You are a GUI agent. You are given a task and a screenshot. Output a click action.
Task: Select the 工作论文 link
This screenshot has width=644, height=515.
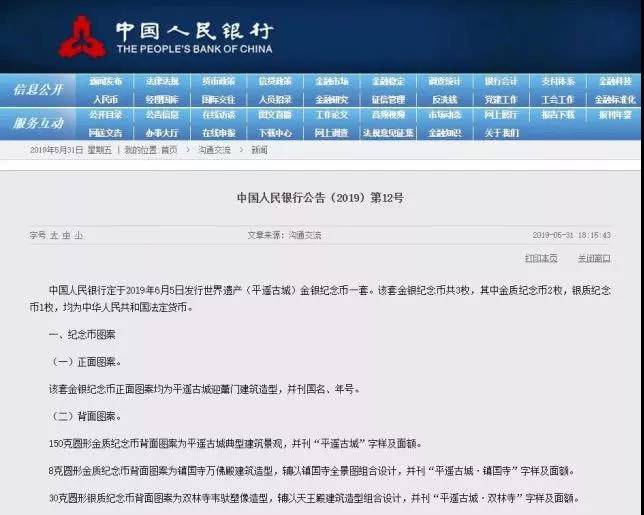[x=331, y=115]
